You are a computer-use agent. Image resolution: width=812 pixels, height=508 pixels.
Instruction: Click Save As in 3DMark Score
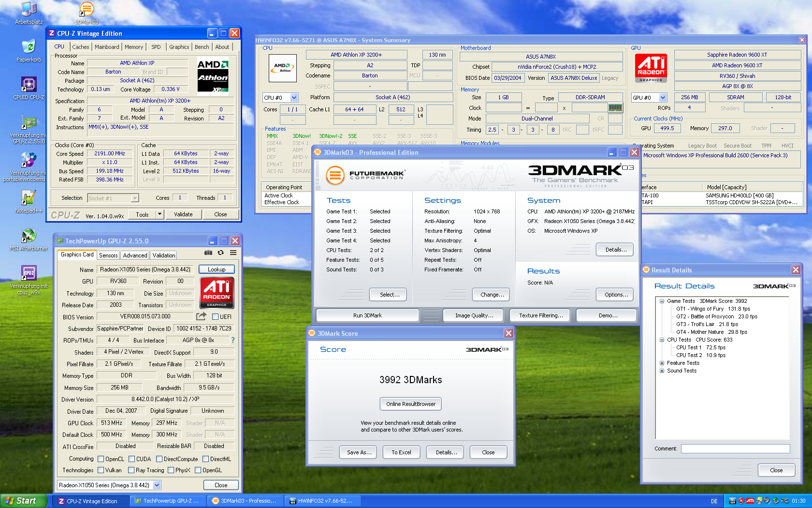pyautogui.click(x=359, y=452)
